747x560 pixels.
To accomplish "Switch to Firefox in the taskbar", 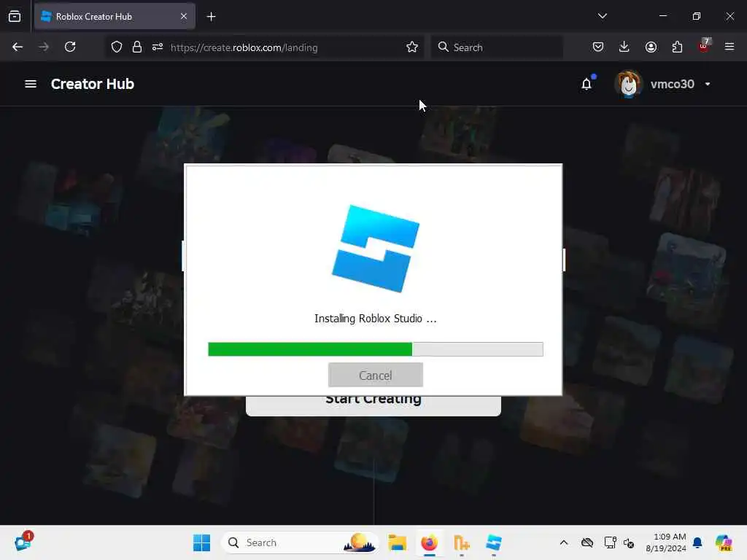I will point(429,542).
